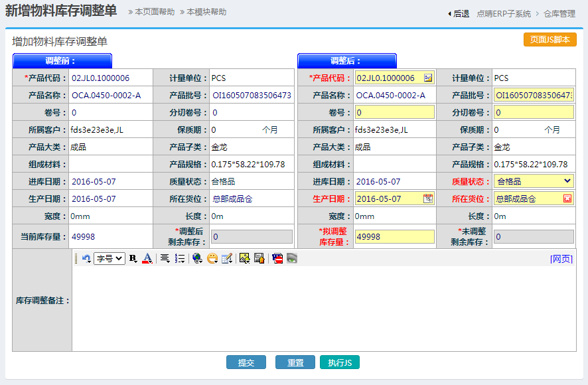The image size is (588, 385).
Task: Open the 字号 font size dropdown
Action: point(110,259)
